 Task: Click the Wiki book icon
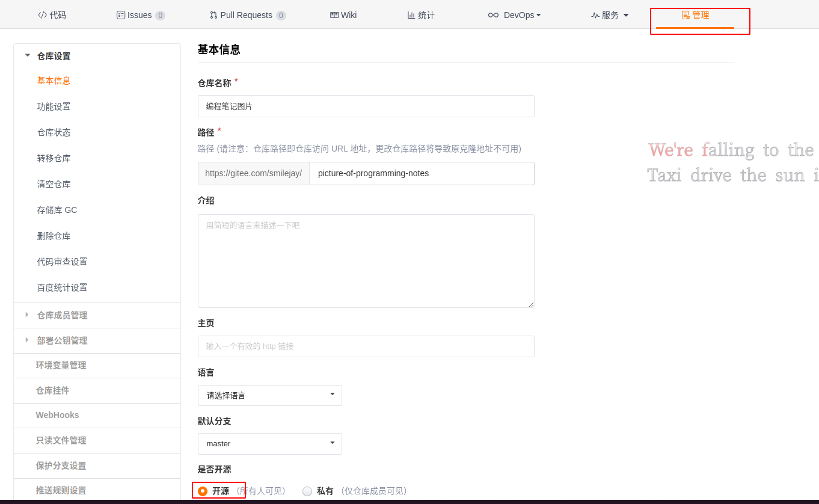332,14
